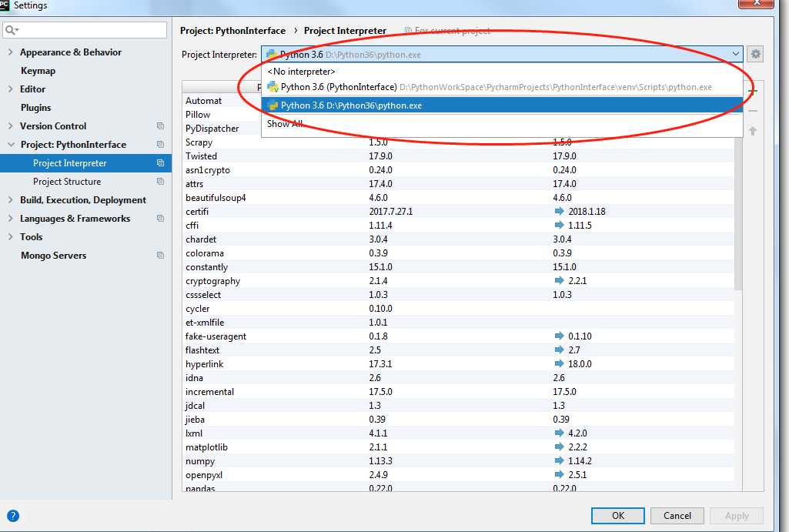
Task: Click the Apply button
Action: pos(736,515)
